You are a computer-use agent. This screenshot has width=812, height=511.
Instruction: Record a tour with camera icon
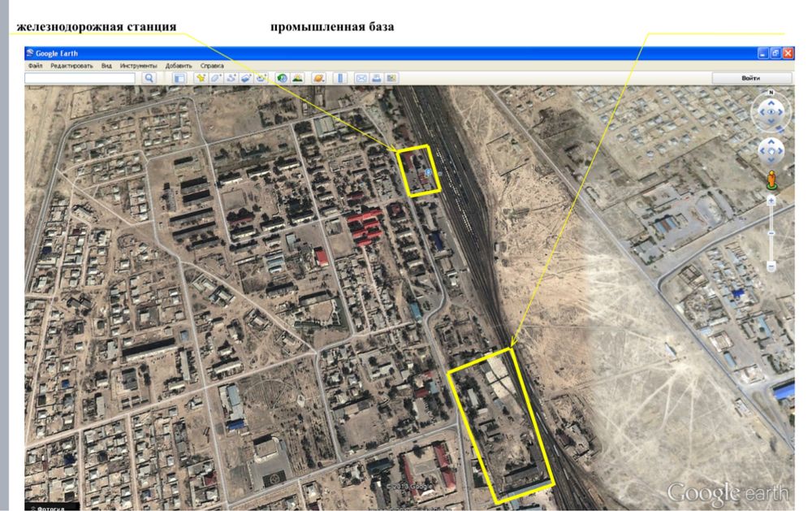261,78
